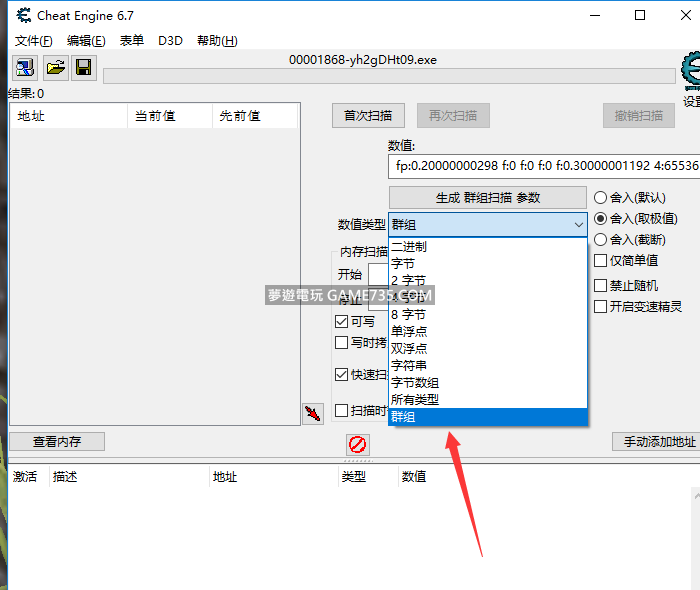Click the 激活 column header
The height and width of the screenshot is (590, 700).
point(29,477)
